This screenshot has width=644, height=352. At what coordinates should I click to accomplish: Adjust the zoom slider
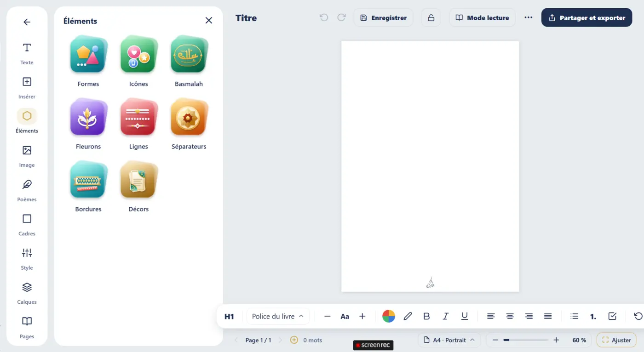click(526, 340)
